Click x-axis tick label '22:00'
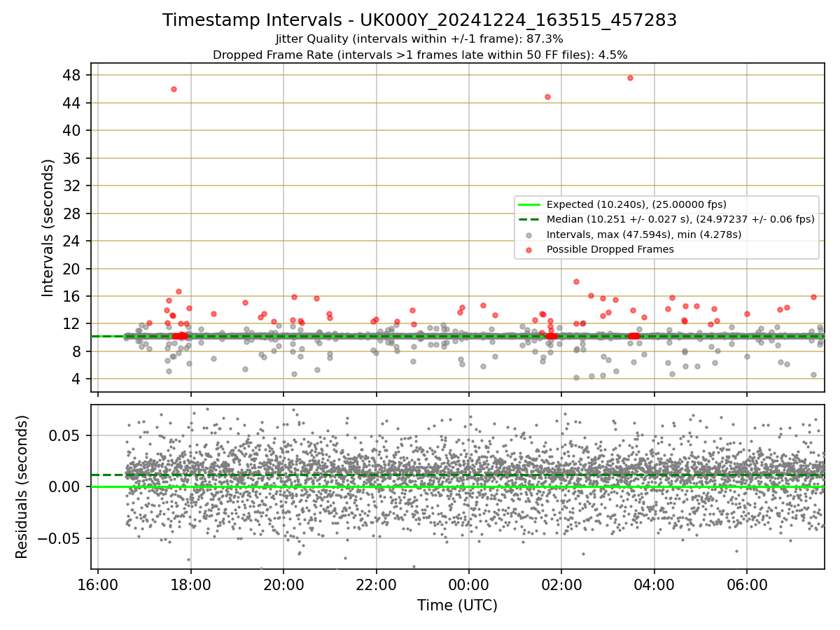This screenshot has height=630, width=840. (377, 584)
